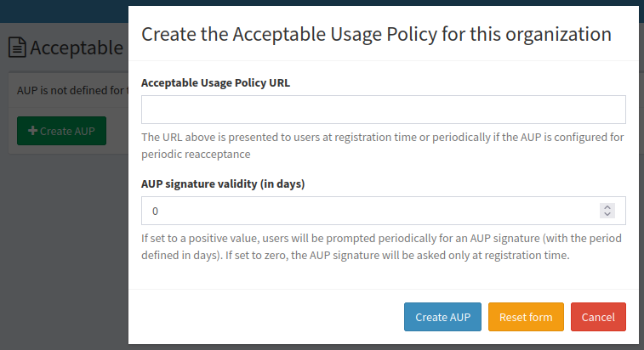Click the "Acceptable Usage Policy URL" label

click(215, 82)
